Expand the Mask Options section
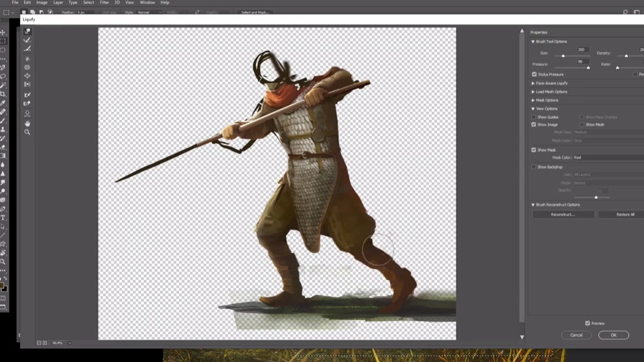This screenshot has height=362, width=644. tap(547, 101)
